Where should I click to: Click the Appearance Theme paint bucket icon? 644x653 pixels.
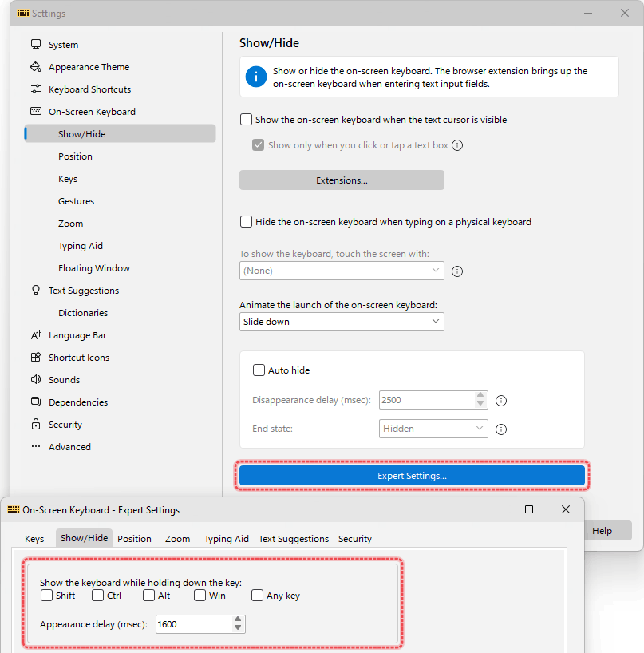tap(36, 66)
